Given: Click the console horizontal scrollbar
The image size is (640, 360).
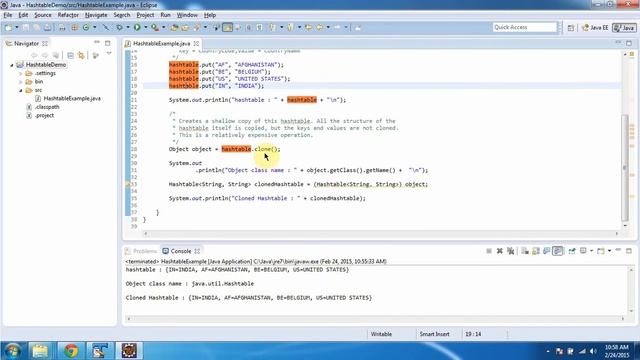Looking at the screenshot, I should point(376,318).
